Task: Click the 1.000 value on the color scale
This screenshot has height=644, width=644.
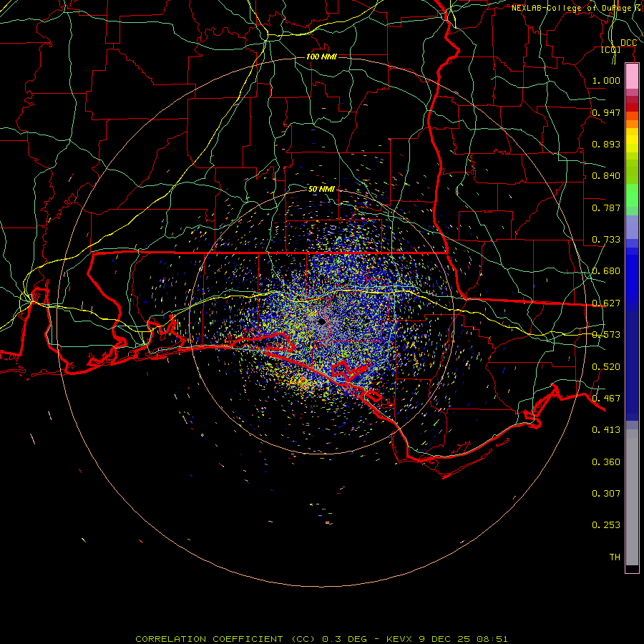Action: pyautogui.click(x=606, y=80)
